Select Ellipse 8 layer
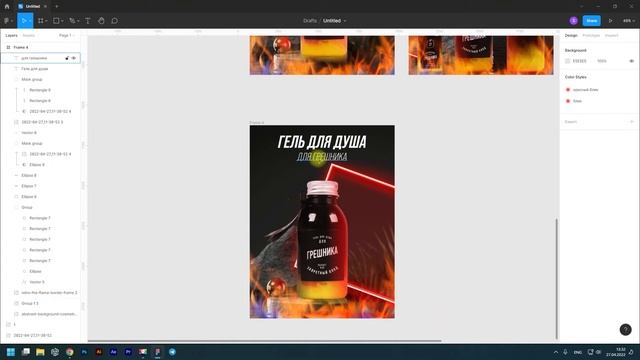This screenshot has height=360, width=640. click(29, 175)
